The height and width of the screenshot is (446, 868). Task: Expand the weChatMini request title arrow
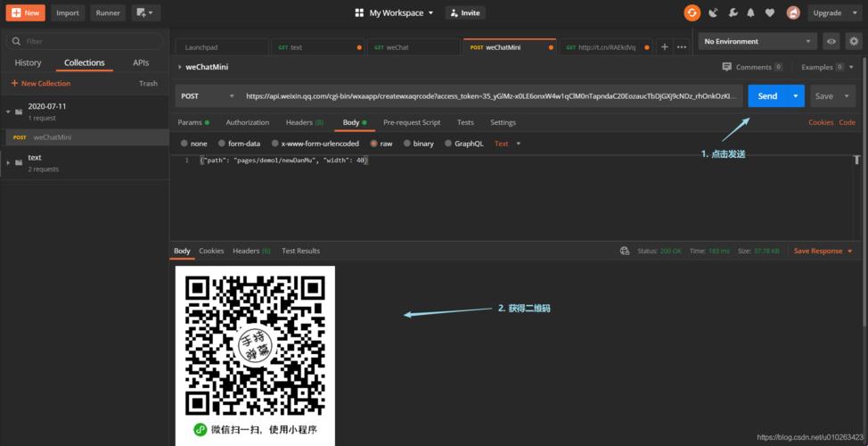pyautogui.click(x=179, y=67)
